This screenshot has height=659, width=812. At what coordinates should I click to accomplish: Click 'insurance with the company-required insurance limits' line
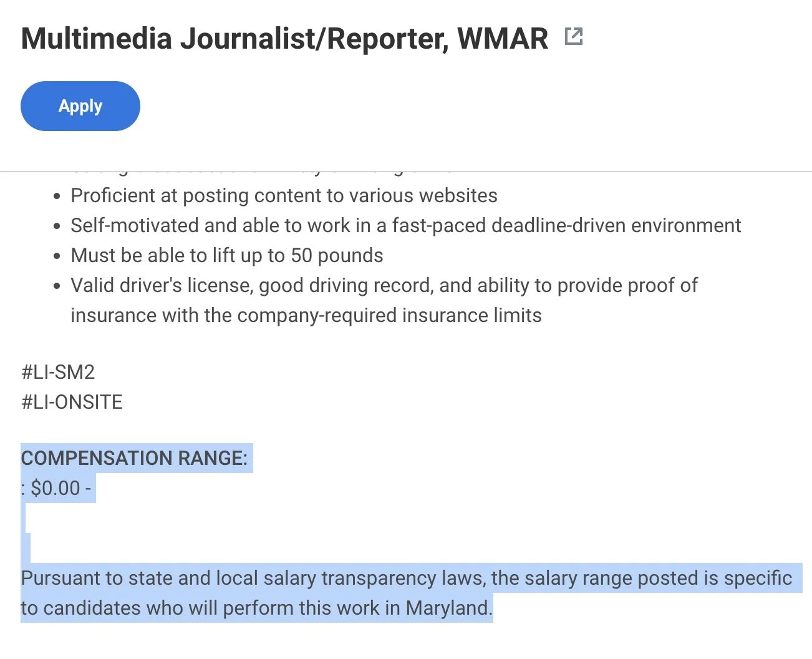click(x=306, y=315)
